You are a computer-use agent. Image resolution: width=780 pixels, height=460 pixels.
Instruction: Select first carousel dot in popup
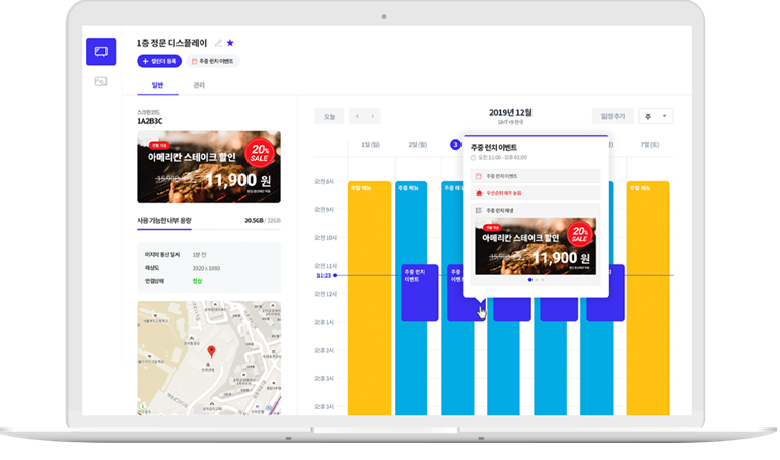click(x=530, y=280)
